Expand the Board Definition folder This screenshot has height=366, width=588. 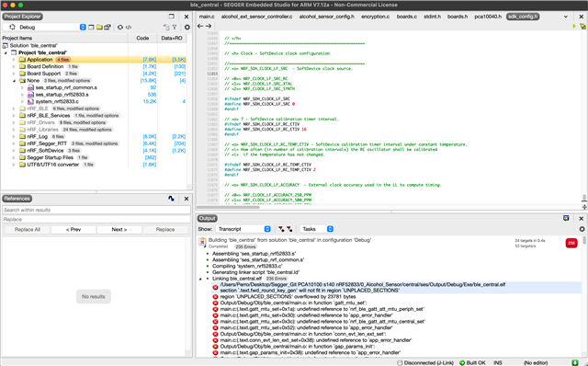14,66
